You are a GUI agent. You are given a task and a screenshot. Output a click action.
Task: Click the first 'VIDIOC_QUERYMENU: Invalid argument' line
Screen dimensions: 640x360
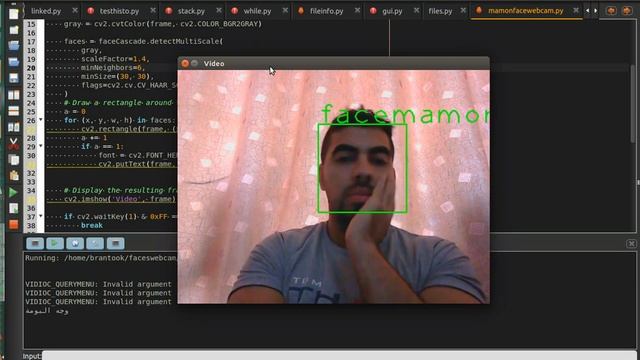(98, 284)
